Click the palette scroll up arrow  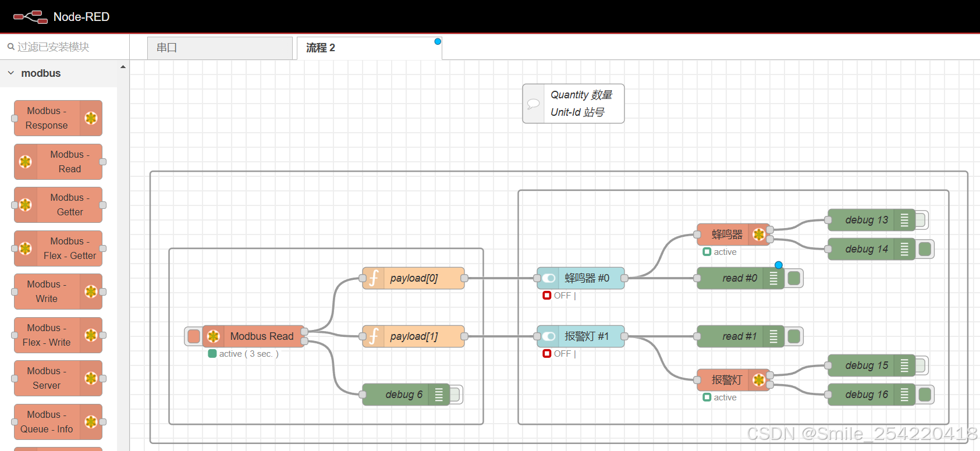tap(123, 67)
